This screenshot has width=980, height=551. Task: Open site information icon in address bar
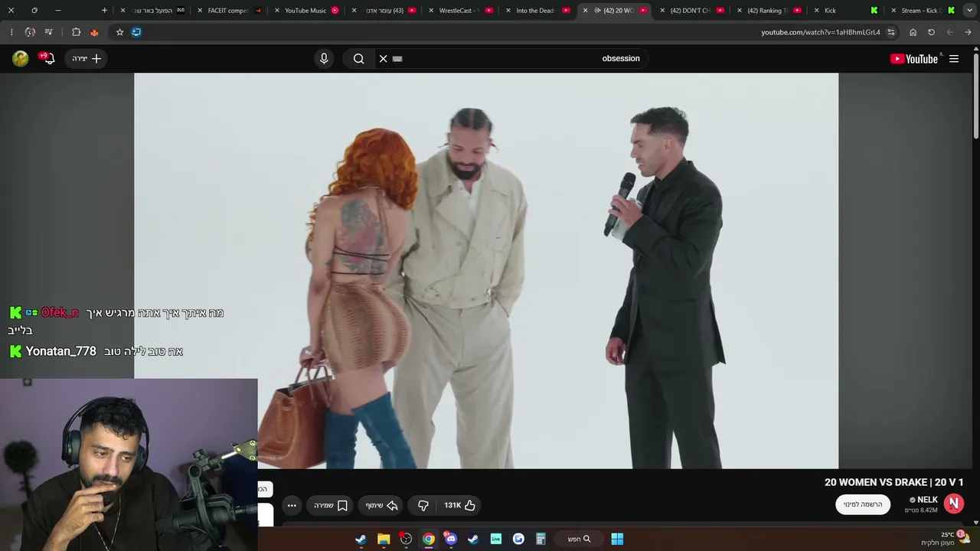pyautogui.click(x=891, y=32)
